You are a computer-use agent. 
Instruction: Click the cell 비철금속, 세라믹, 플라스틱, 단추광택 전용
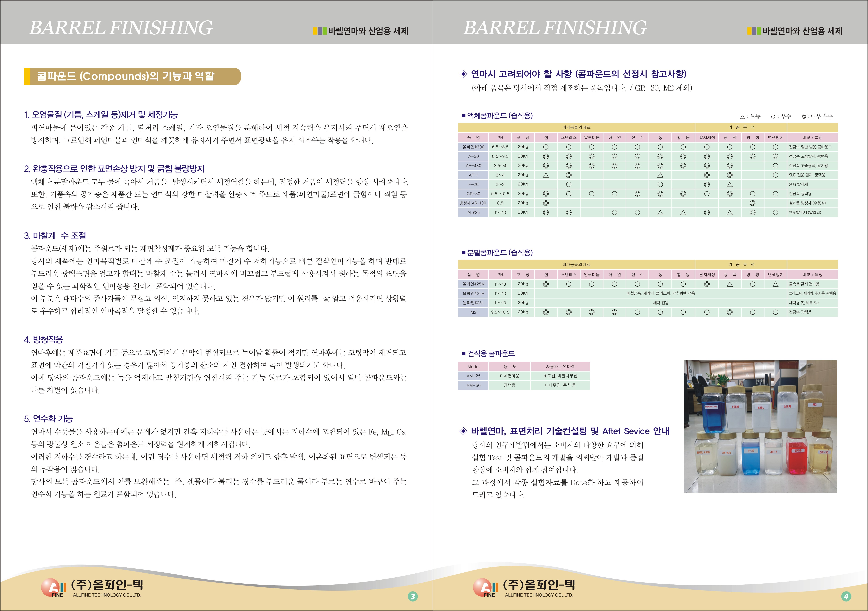pyautogui.click(x=661, y=293)
